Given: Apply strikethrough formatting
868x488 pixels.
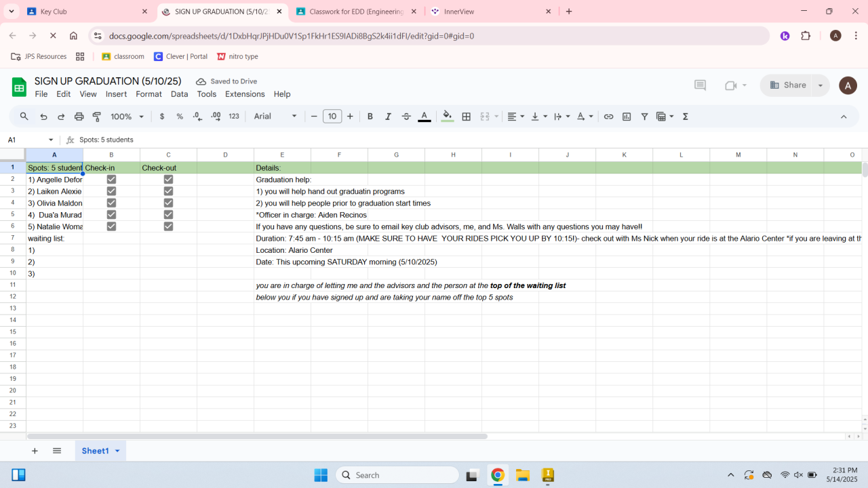Looking at the screenshot, I should click(x=406, y=117).
